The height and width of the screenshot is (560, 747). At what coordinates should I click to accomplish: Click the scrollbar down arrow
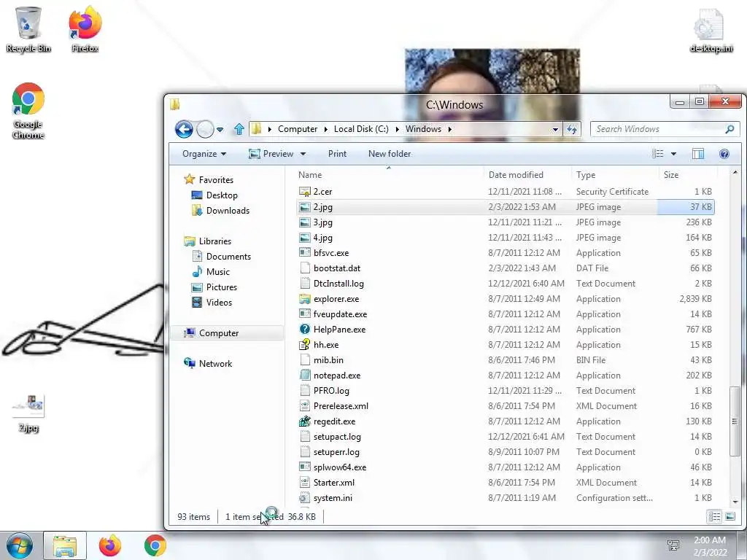(735, 502)
